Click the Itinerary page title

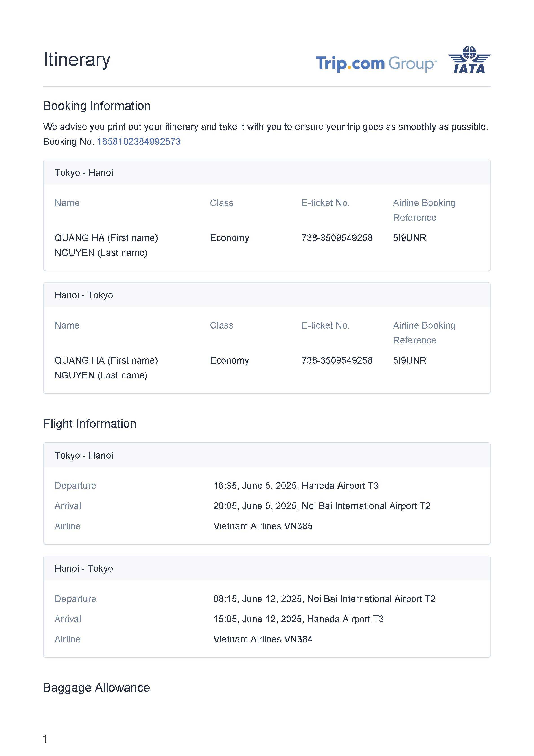[x=77, y=60]
